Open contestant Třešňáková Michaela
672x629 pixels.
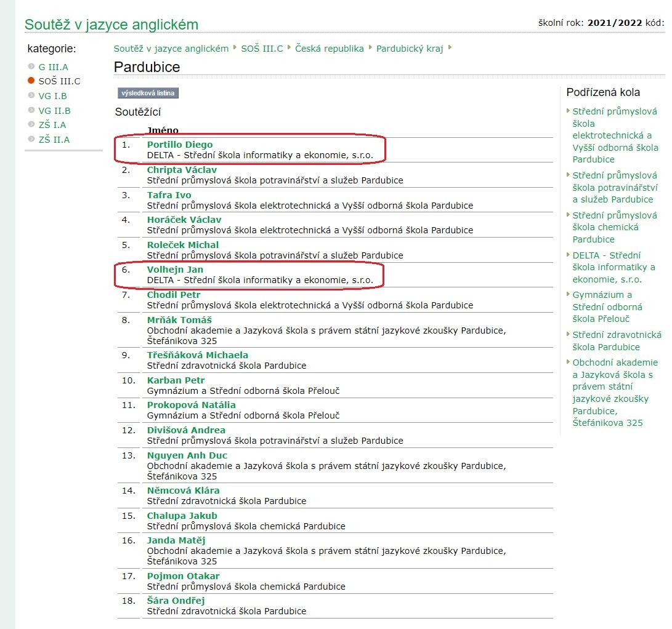coord(197,355)
